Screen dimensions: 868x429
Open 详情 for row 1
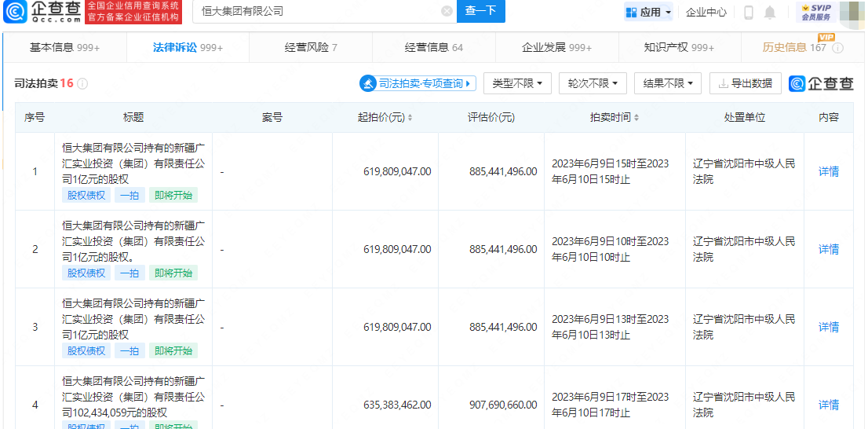829,171
